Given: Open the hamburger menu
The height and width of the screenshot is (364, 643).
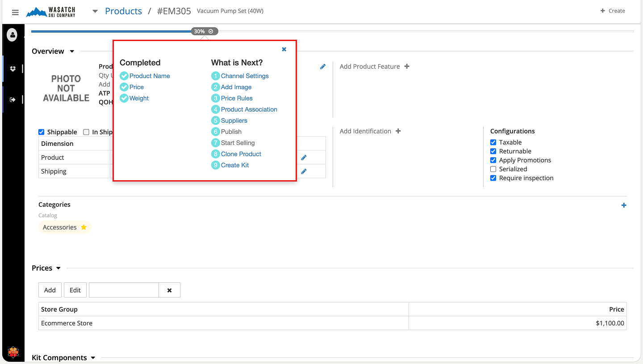Looking at the screenshot, I should (15, 12).
